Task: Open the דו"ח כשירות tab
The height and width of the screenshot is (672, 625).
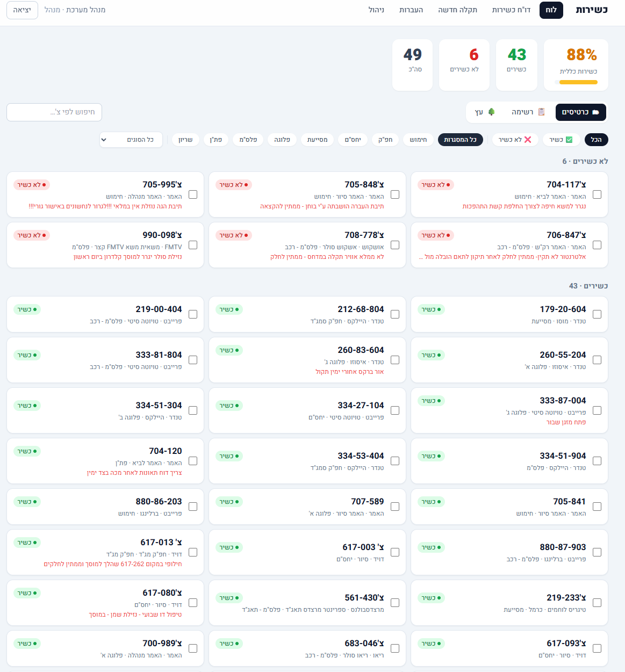Action: 511,10
